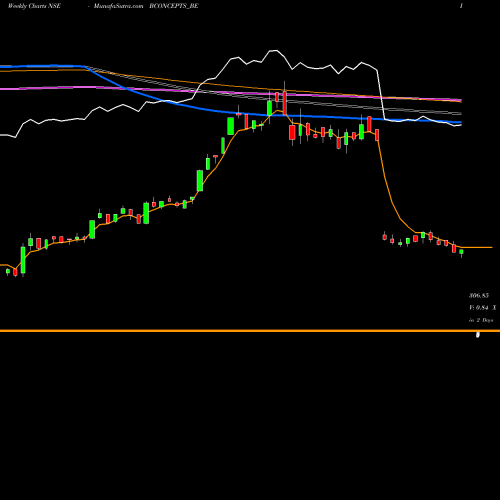Viewport: 500px width, 500px height.
Task: Click the last green candlestick at the chart's right end
Action: [x=461, y=252]
